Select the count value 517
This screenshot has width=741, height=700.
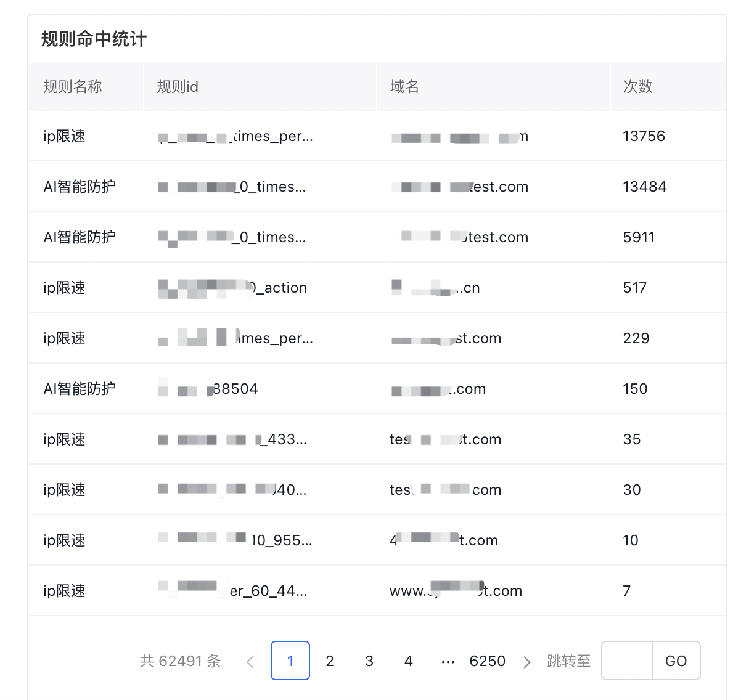(635, 288)
